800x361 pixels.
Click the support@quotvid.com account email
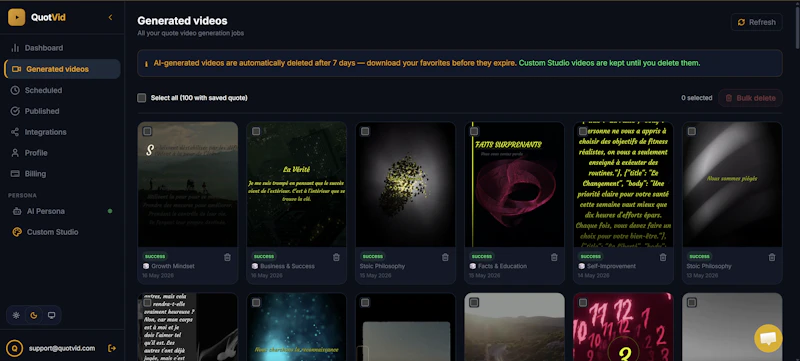point(62,348)
